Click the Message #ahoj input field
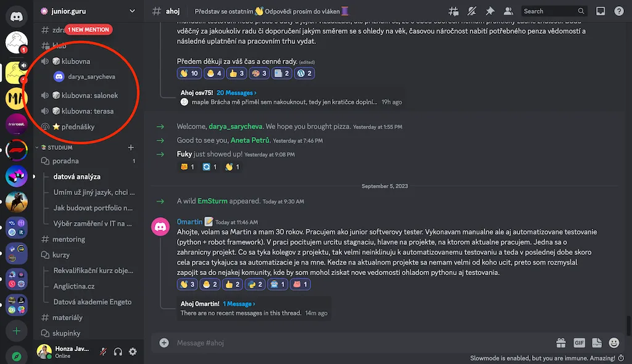The width and height of the screenshot is (632, 364). click(x=363, y=343)
